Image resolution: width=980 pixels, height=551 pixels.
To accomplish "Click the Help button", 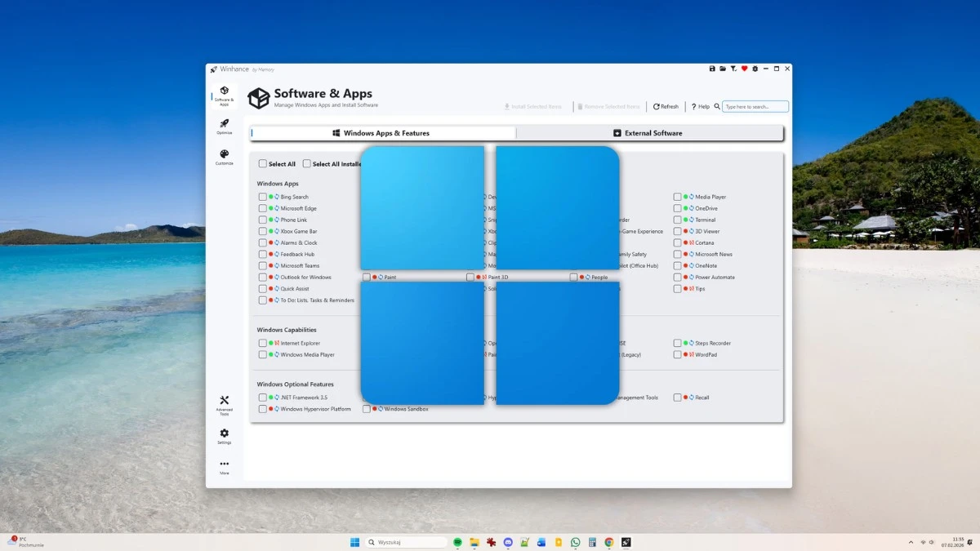I will pos(701,106).
